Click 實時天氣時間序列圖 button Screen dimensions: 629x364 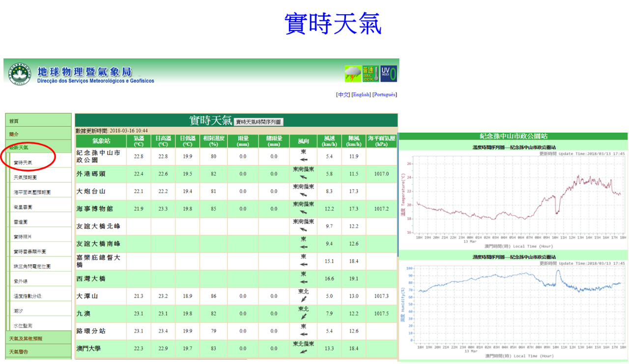pos(258,122)
